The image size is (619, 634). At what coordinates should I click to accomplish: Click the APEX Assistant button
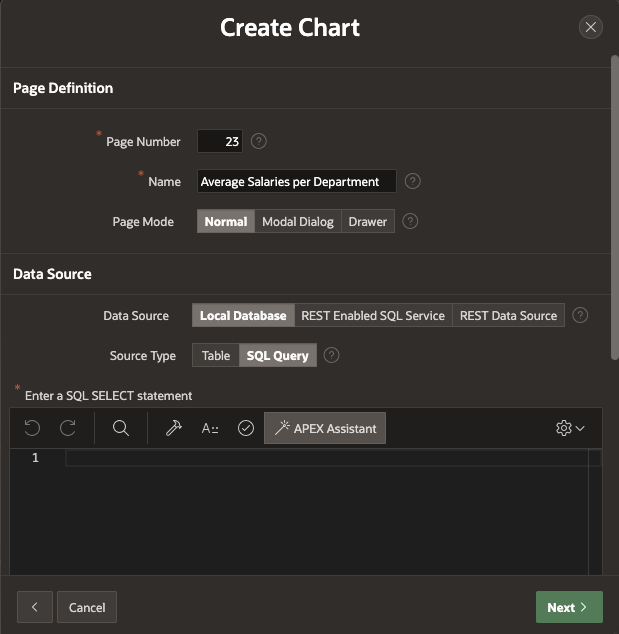tap(325, 428)
